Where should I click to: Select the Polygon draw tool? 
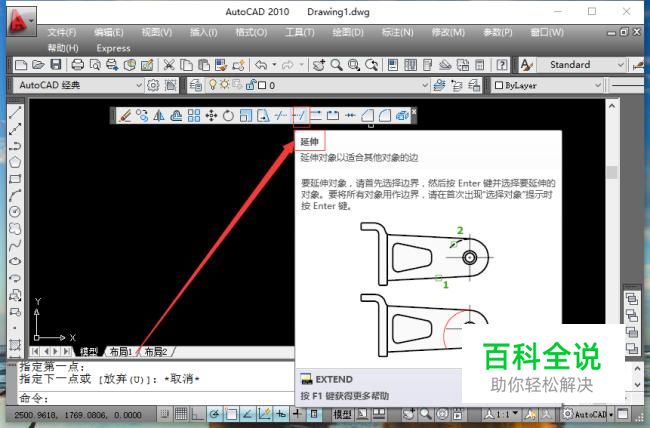point(15,162)
